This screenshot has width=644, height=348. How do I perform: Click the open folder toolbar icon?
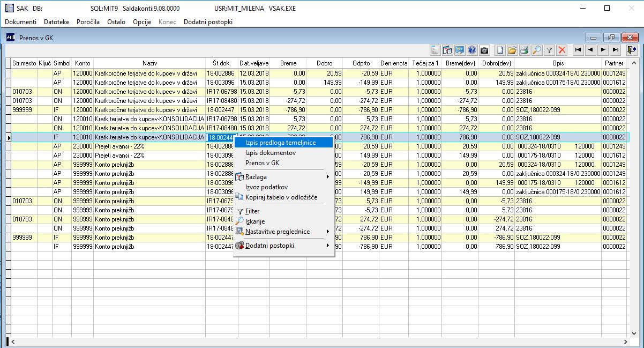(512, 50)
